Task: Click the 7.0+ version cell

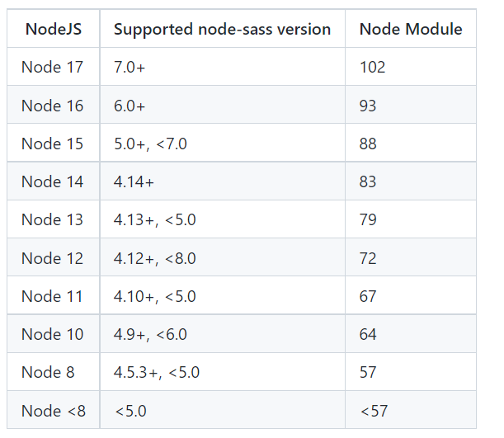Action: 130,68
